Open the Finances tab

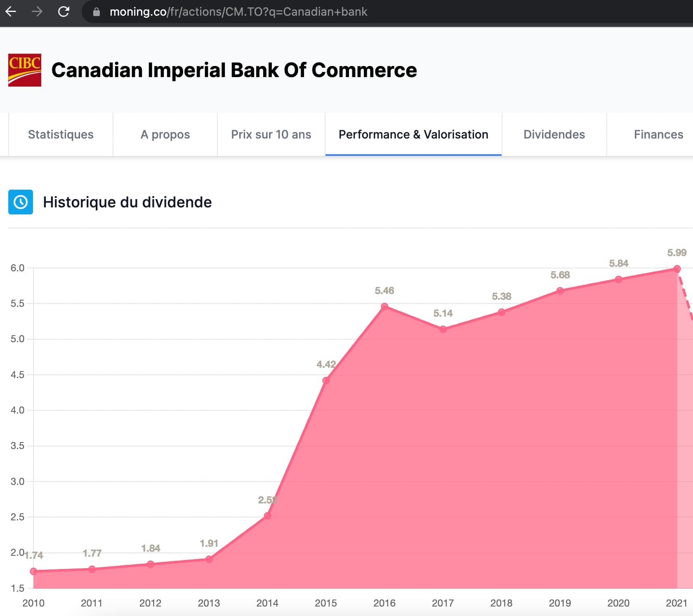click(658, 134)
